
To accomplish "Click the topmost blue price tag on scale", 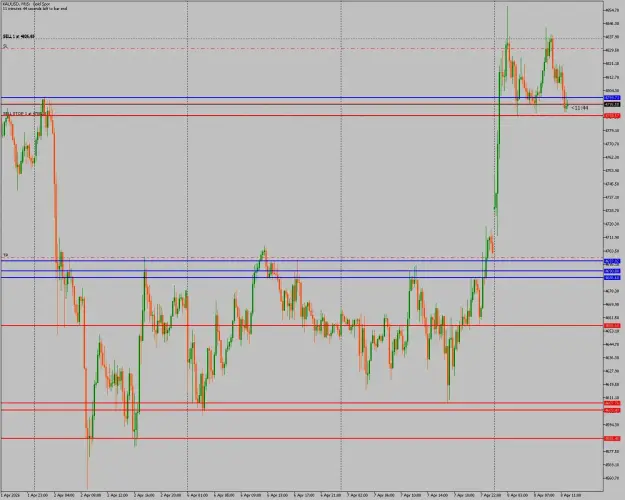I will click(612, 98).
